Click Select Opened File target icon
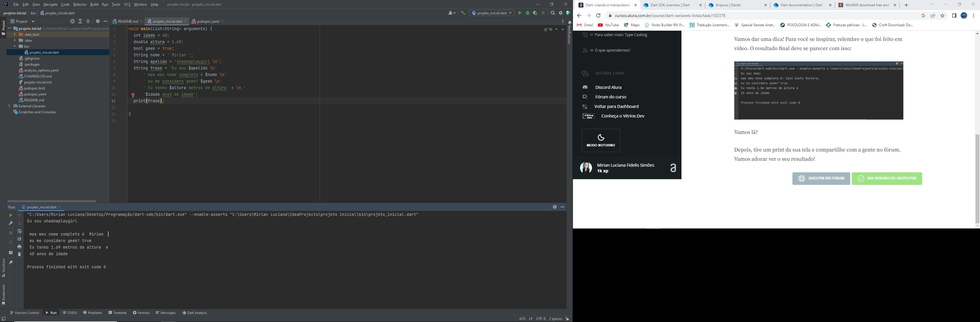The width and height of the screenshot is (980, 322). pos(72,21)
